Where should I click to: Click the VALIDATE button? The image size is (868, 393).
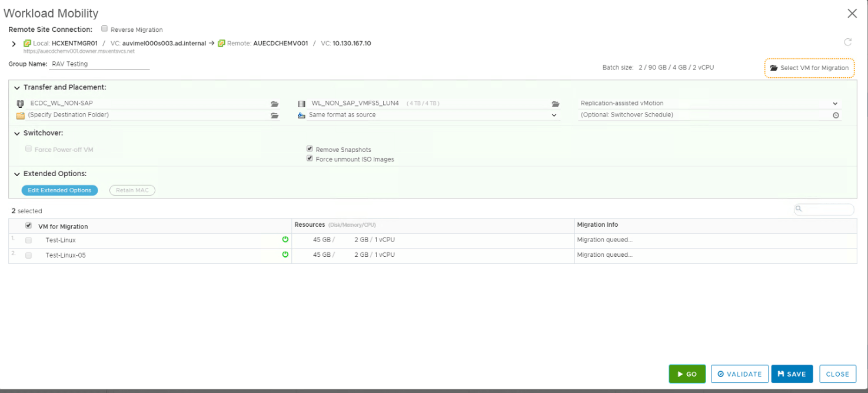(x=740, y=374)
